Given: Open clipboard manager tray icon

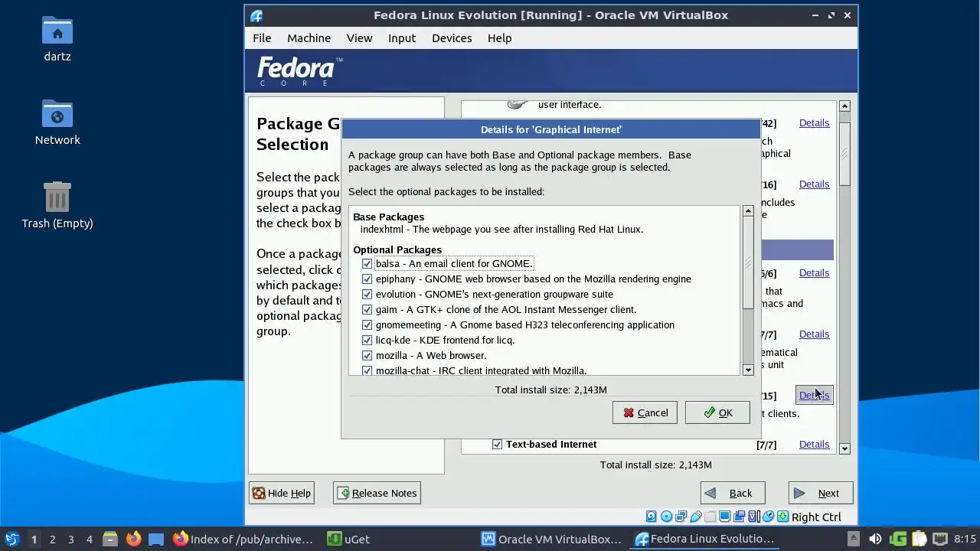Looking at the screenshot, I should click(919, 539).
